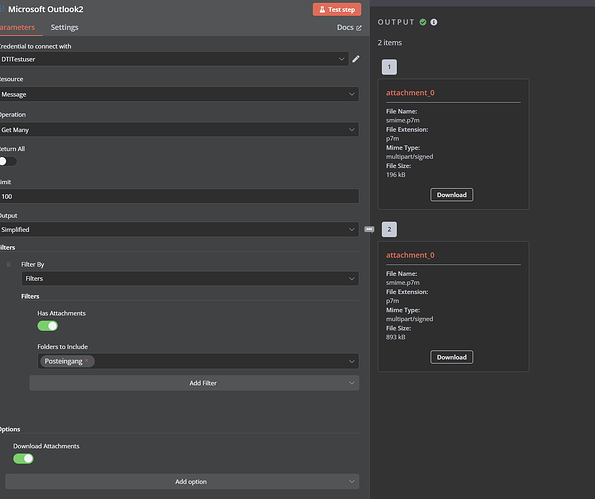Download the 893 kB attachment
Viewport: 595px width, 499px height.
coord(452,357)
